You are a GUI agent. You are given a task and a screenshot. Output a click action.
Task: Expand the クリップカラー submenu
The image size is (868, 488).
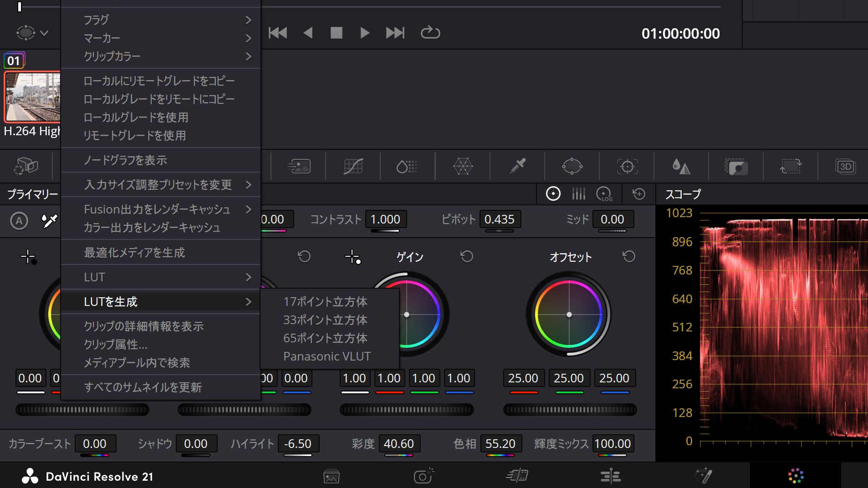tap(160, 56)
